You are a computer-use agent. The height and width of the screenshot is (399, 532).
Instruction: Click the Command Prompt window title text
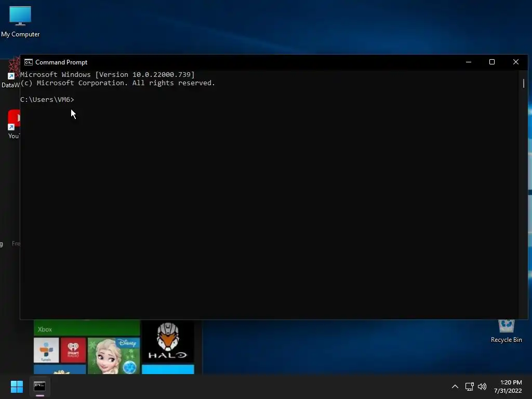pyautogui.click(x=61, y=62)
